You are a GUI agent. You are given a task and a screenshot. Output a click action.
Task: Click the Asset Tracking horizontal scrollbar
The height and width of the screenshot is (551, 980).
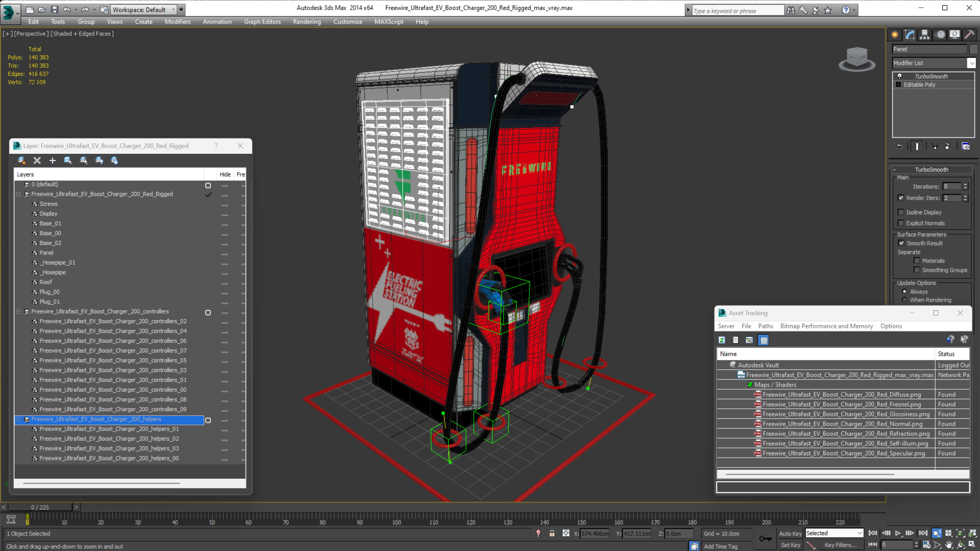coord(810,474)
